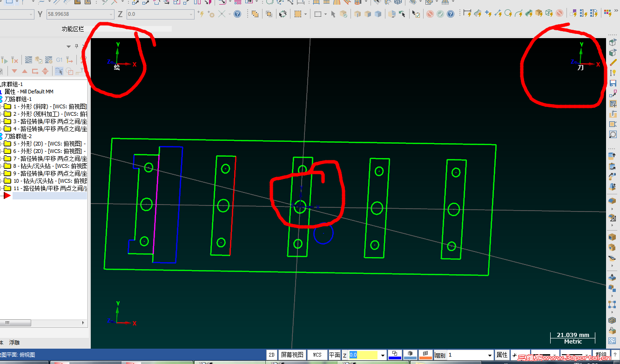Click the yellow light bulb icon on right toolbar
The width and height of the screenshot is (620, 364).
tap(613, 73)
